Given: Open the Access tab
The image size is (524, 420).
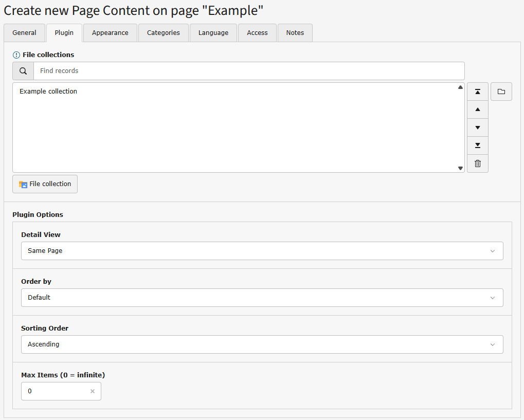Looking at the screenshot, I should 257,32.
